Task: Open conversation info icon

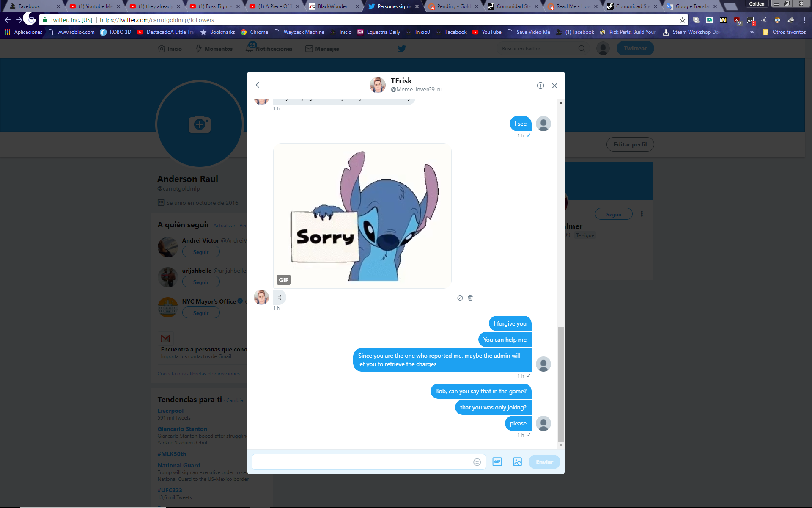Action: (540, 86)
